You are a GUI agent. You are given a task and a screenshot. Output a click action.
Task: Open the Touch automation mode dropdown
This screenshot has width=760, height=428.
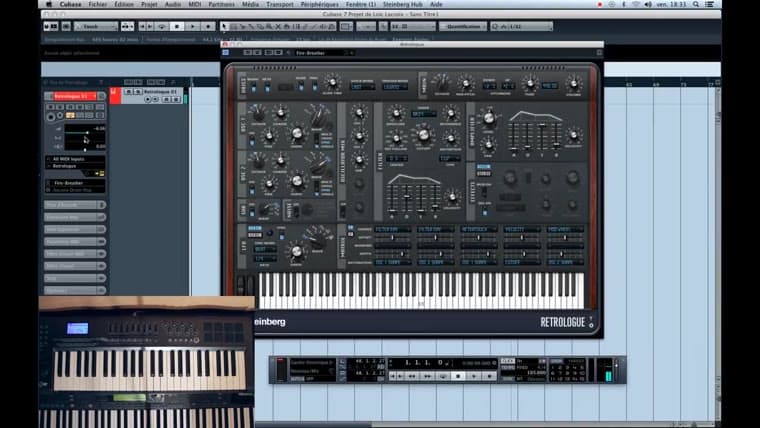pos(96,26)
